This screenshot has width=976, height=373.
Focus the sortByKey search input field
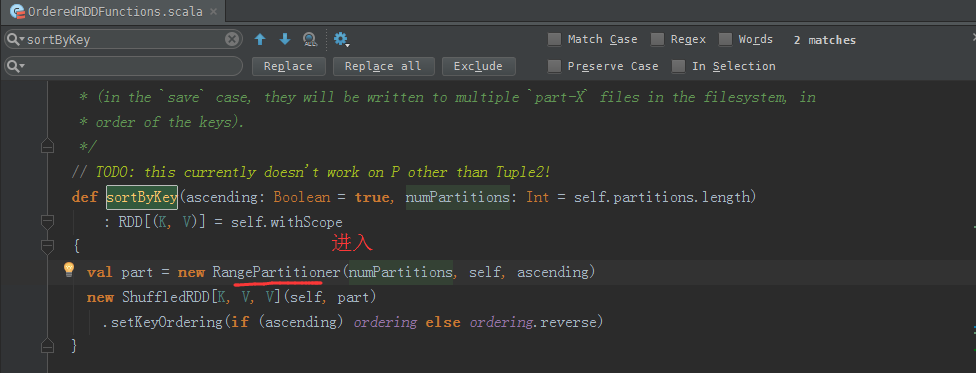click(123, 40)
